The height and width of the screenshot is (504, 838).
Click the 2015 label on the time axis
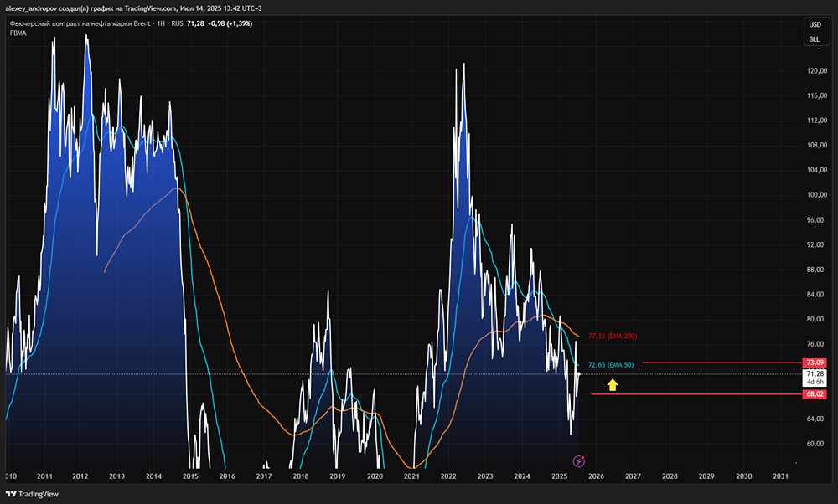click(x=190, y=476)
